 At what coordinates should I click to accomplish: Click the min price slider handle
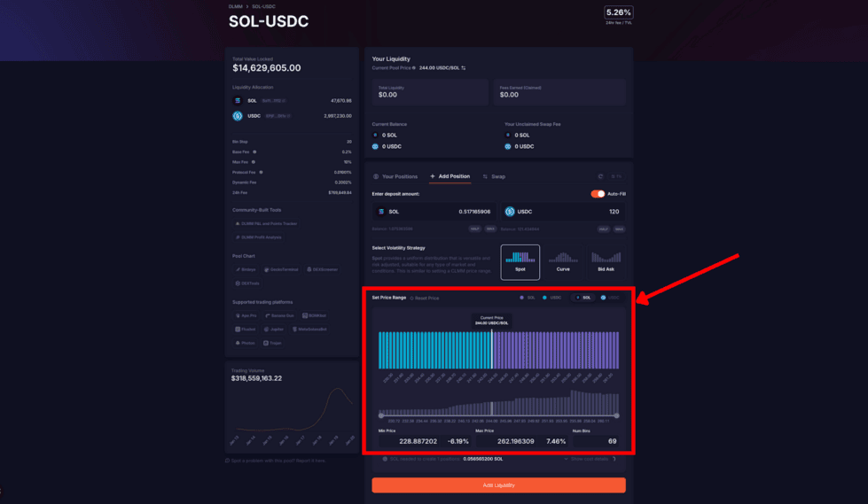coord(381,415)
